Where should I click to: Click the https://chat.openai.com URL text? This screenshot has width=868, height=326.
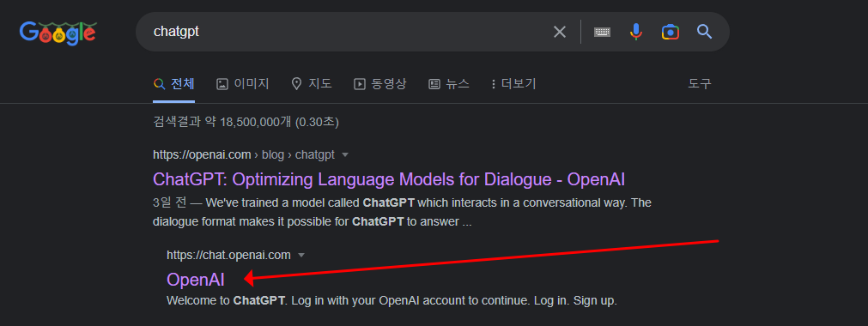point(228,255)
